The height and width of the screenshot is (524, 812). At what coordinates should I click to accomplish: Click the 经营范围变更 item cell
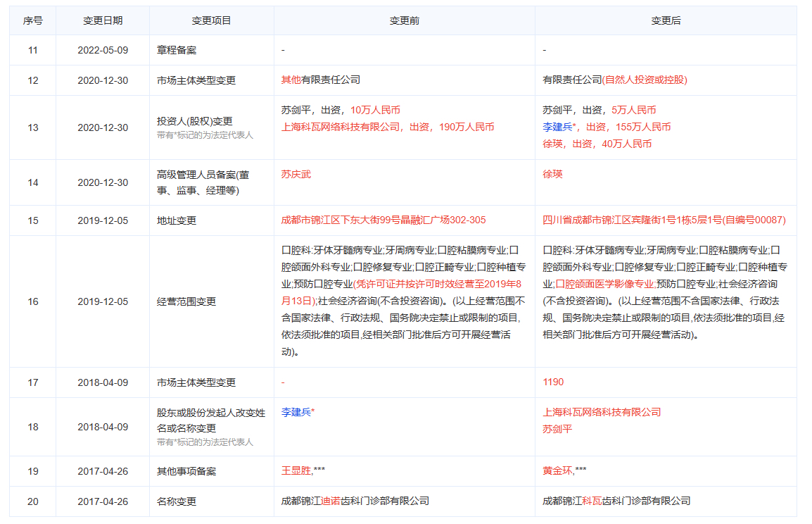(186, 301)
